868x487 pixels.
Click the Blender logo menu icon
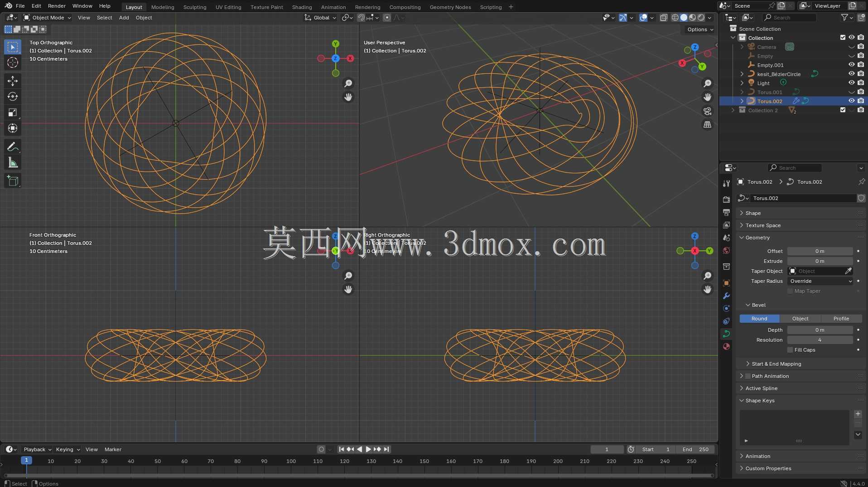pos(8,6)
